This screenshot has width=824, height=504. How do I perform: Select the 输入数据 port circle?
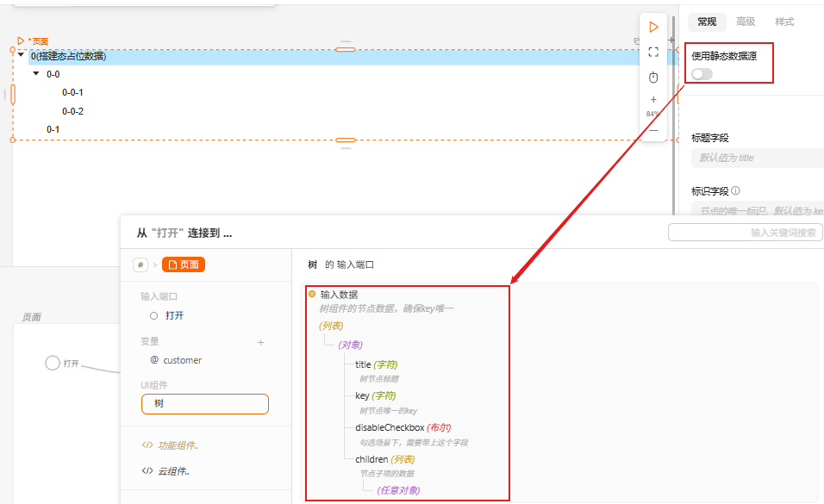[312, 295]
